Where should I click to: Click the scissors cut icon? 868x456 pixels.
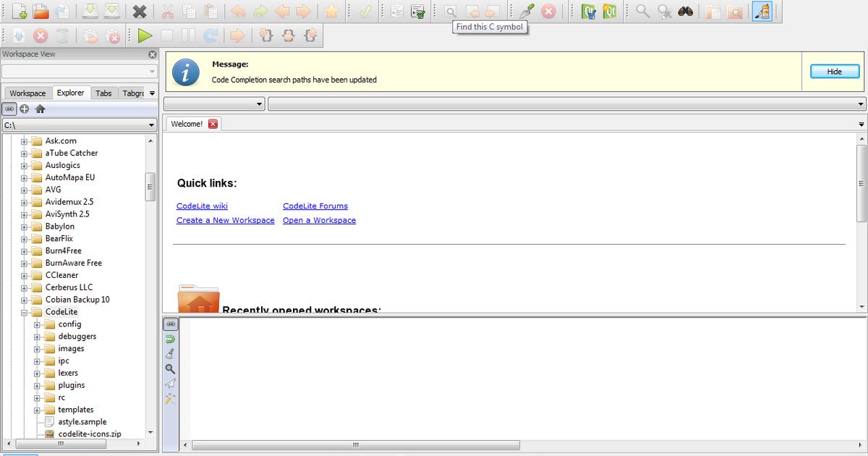pyautogui.click(x=168, y=12)
